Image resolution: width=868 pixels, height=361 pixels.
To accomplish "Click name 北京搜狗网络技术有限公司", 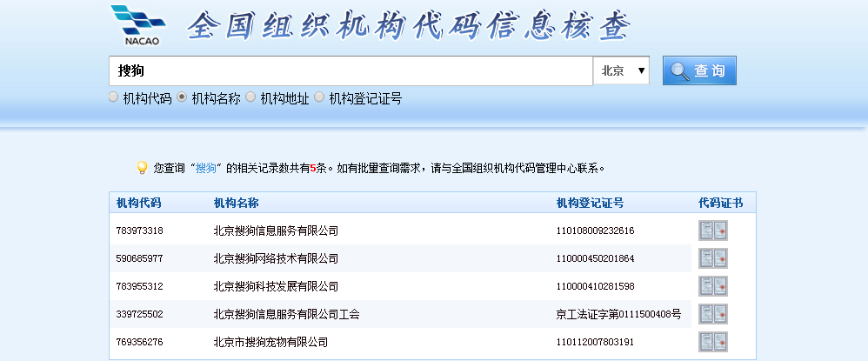I will coord(276,258).
